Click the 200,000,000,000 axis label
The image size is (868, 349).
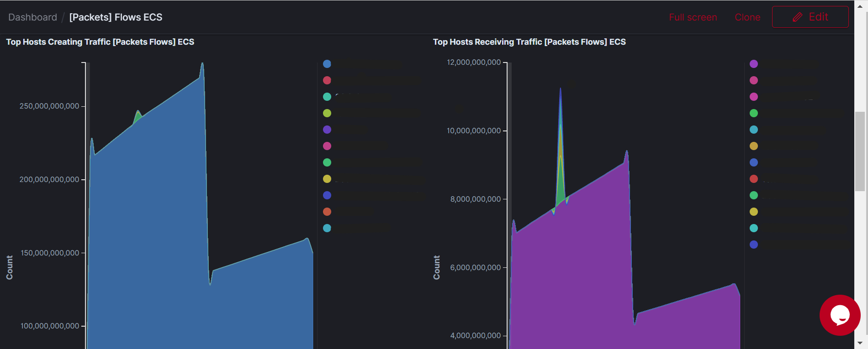(x=49, y=180)
